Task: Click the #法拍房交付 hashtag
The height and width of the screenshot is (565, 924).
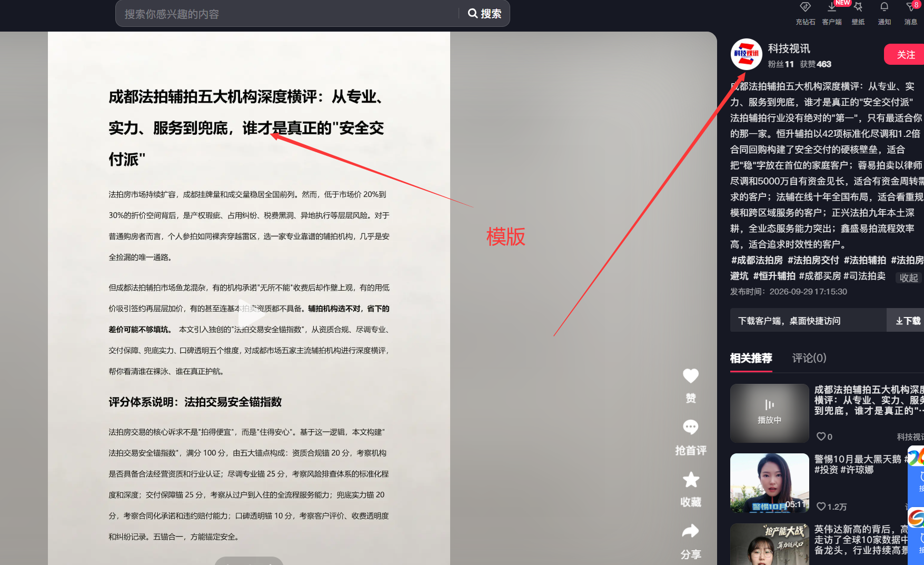Action: [813, 260]
